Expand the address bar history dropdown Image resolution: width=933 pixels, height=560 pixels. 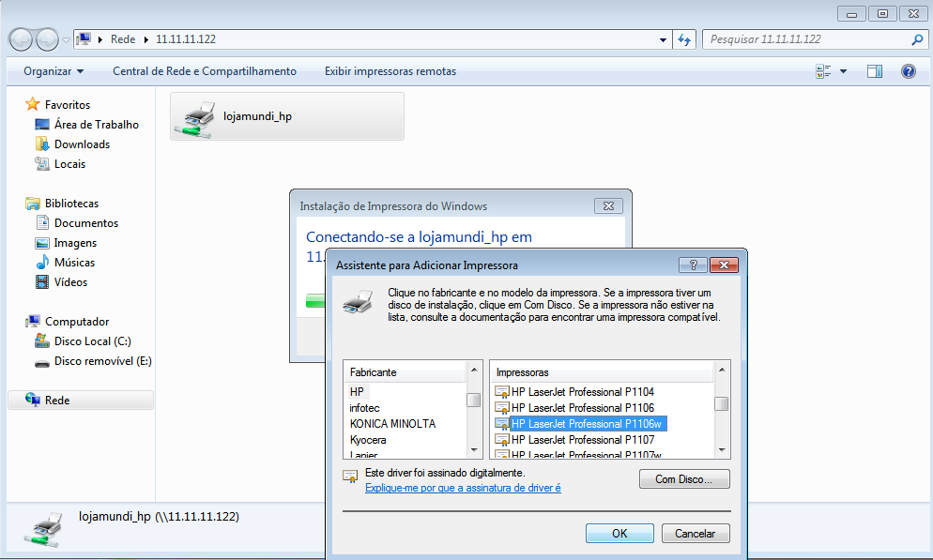663,39
